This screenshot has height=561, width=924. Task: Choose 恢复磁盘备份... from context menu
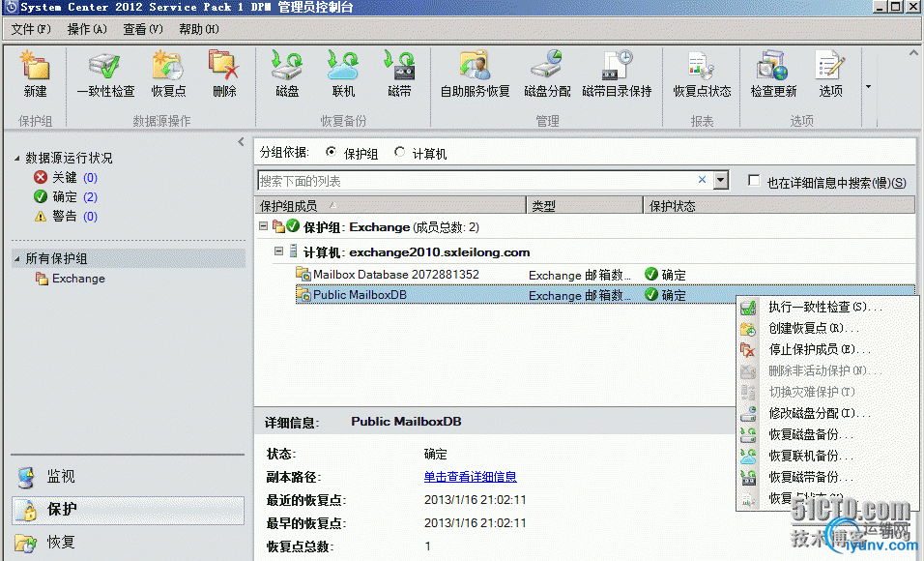coord(826,434)
